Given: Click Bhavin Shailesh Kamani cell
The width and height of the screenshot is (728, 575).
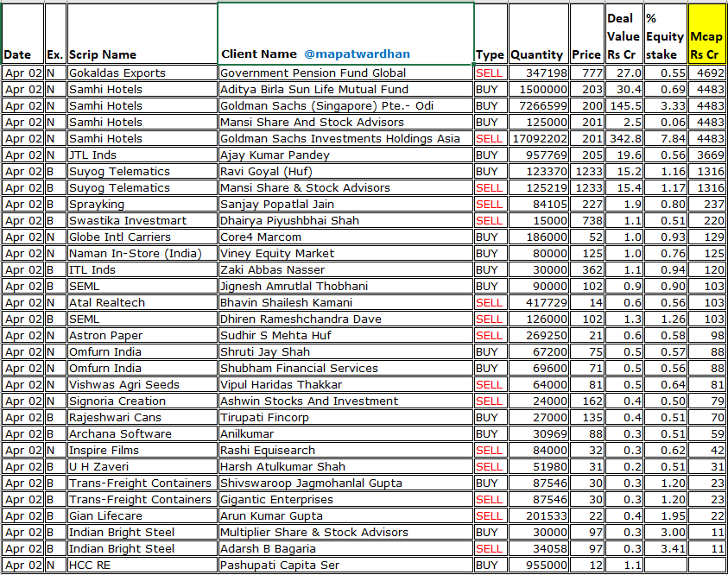Looking at the screenshot, I should [345, 302].
